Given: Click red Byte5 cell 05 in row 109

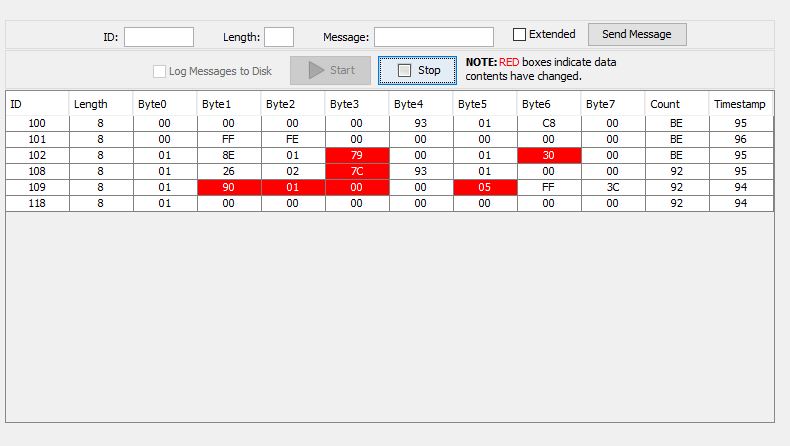Looking at the screenshot, I should 485,187.
